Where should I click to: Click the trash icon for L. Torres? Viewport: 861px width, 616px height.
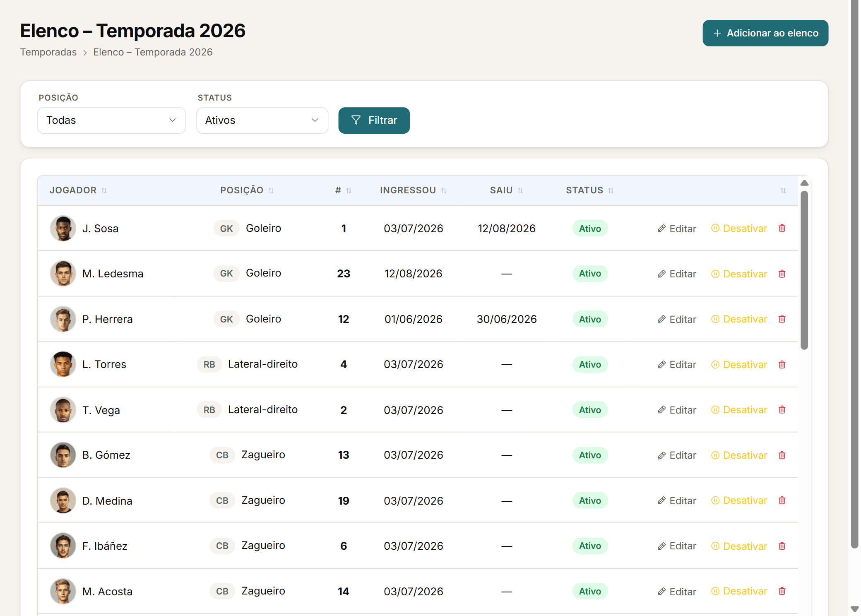click(x=782, y=364)
